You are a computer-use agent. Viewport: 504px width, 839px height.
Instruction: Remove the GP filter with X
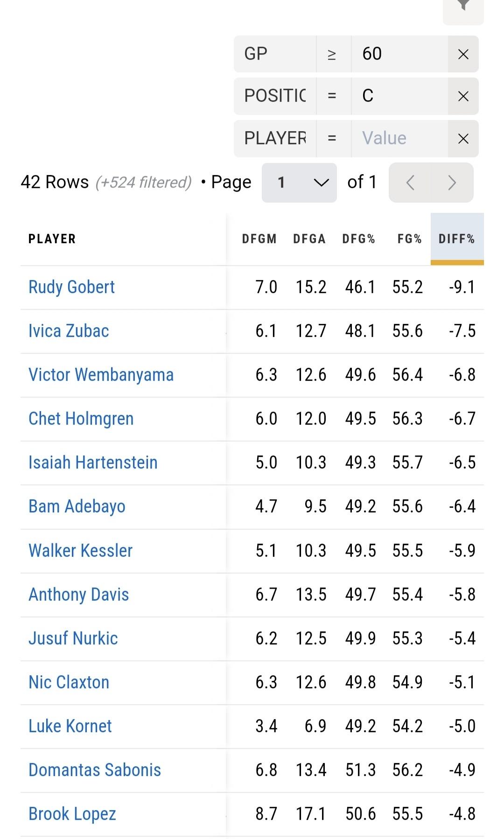click(463, 55)
